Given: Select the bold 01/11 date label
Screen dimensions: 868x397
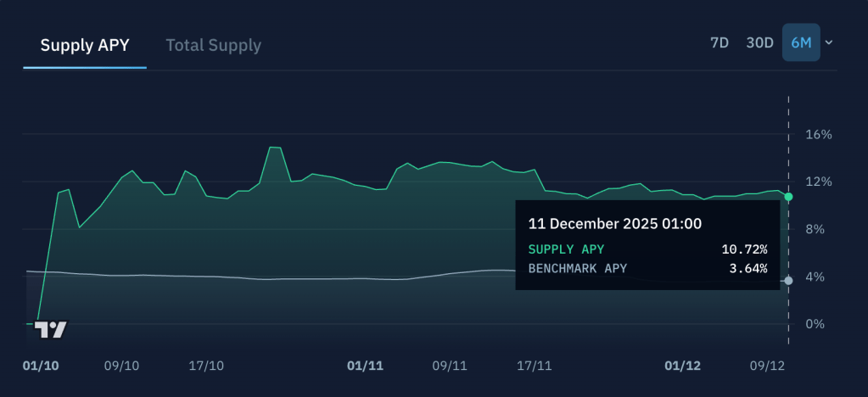Looking at the screenshot, I should tap(366, 366).
